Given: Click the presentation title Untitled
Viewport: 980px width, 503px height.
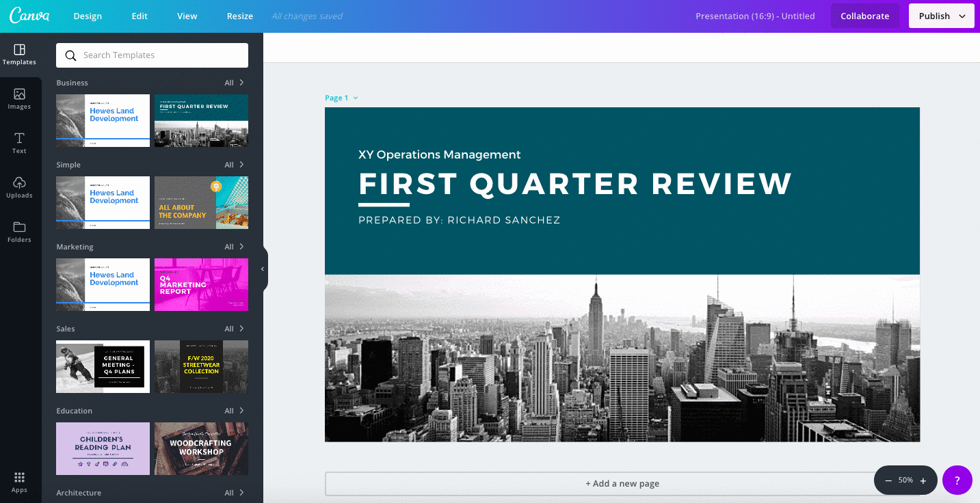Looking at the screenshot, I should click(755, 16).
